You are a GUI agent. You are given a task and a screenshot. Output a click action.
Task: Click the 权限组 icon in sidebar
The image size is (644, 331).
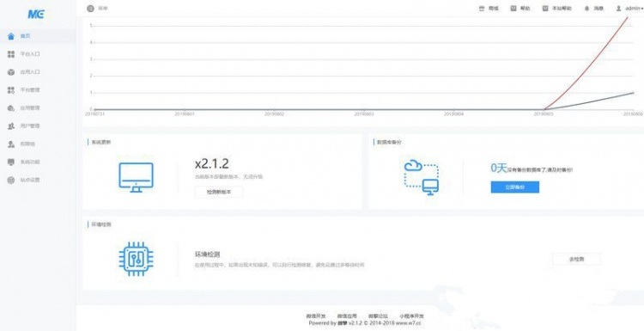coord(11,144)
